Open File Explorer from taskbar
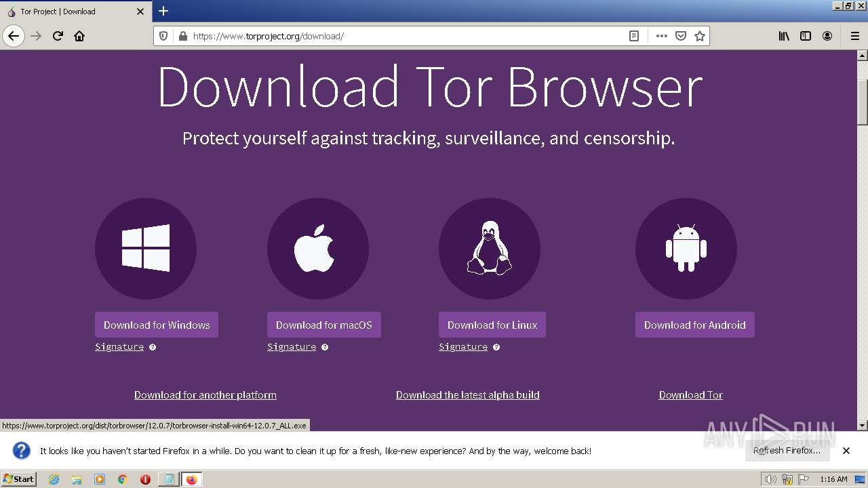 (77, 479)
